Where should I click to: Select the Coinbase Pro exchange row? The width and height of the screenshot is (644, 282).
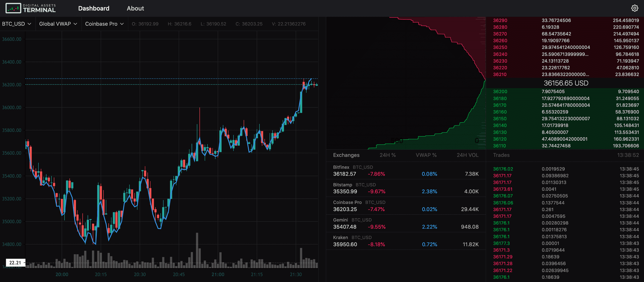coord(406,206)
